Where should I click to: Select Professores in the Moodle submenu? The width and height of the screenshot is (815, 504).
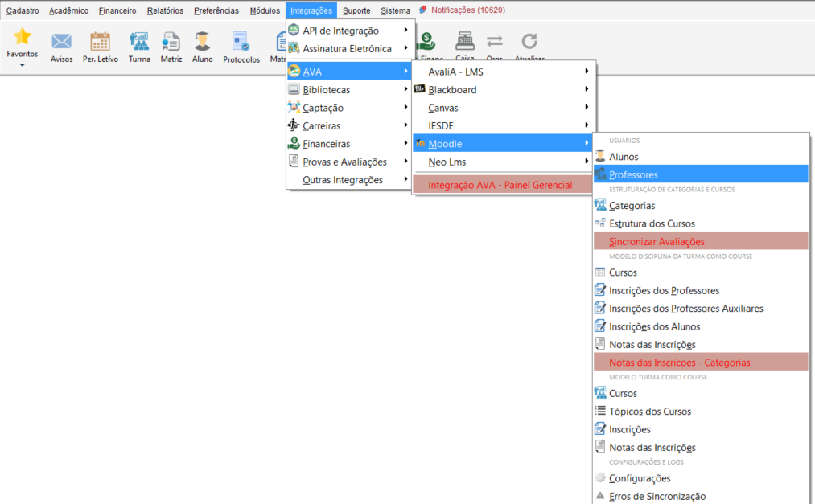tap(701, 174)
